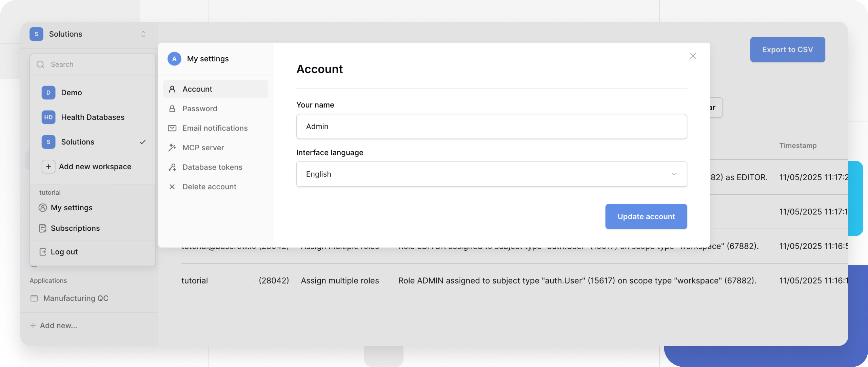
Task: Expand the workspace switcher chevron next to Solutions
Action: click(x=143, y=34)
